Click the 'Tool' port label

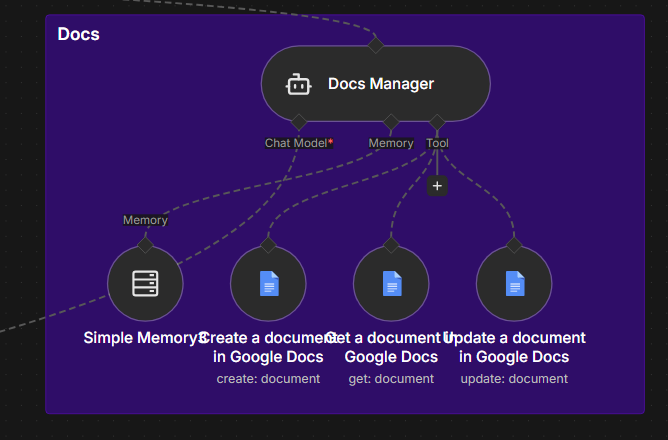(x=438, y=143)
